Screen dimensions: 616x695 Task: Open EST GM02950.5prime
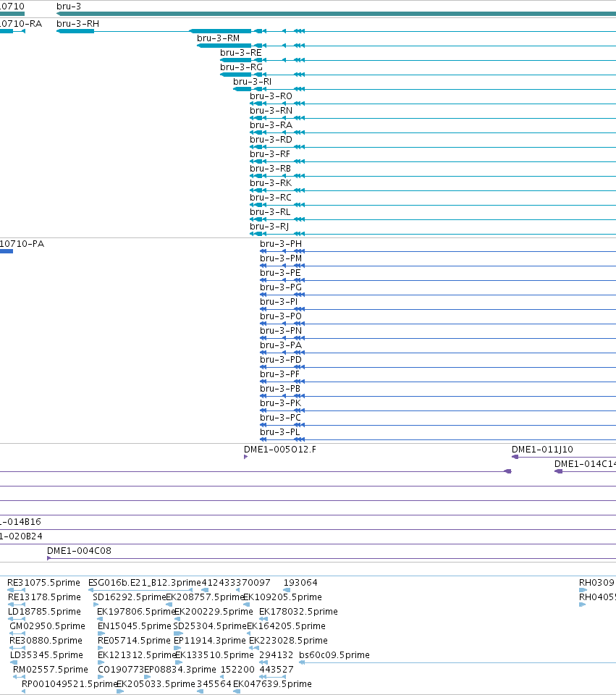tap(47, 625)
